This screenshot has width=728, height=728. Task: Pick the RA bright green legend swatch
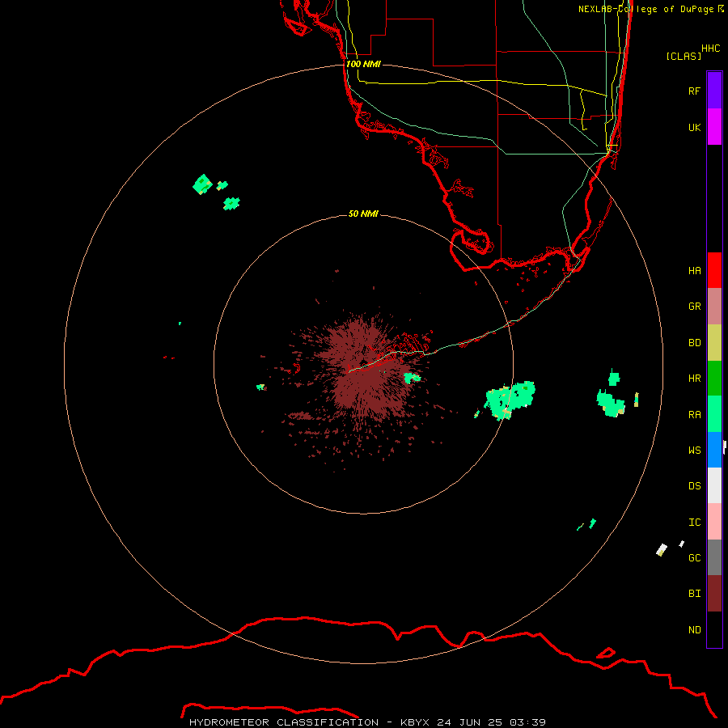click(714, 414)
